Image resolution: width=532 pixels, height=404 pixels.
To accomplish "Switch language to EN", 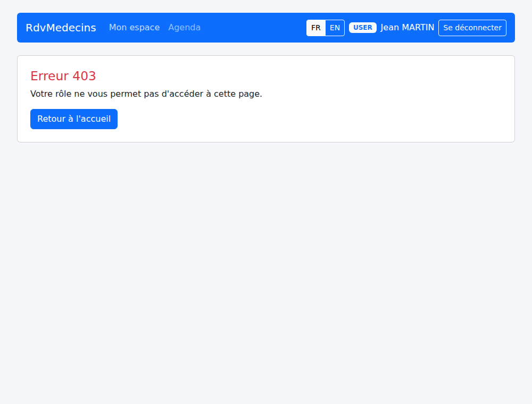I will click(x=335, y=28).
